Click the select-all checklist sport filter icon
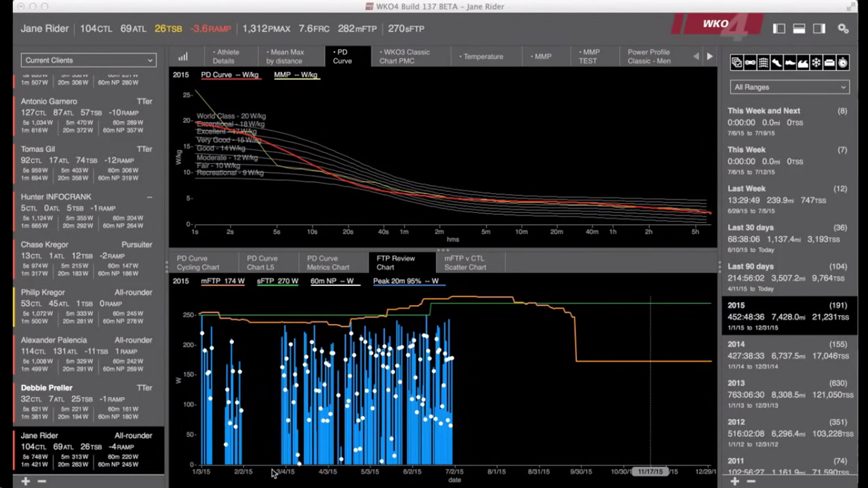 pyautogui.click(x=736, y=63)
